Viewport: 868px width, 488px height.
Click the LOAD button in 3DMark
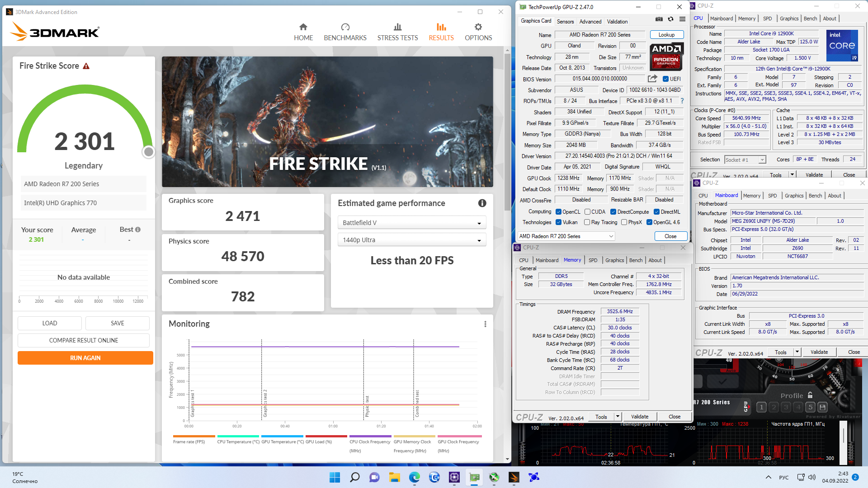coord(50,323)
